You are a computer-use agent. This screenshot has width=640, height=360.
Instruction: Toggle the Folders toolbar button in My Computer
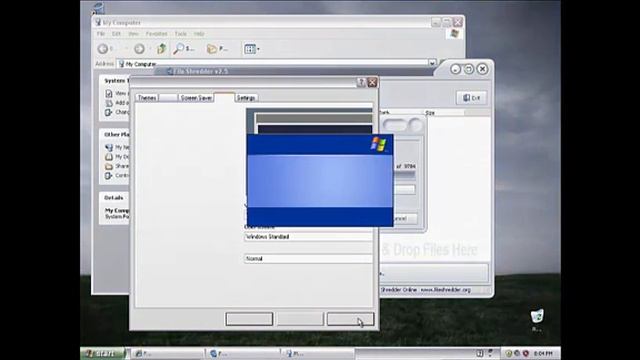point(217,49)
